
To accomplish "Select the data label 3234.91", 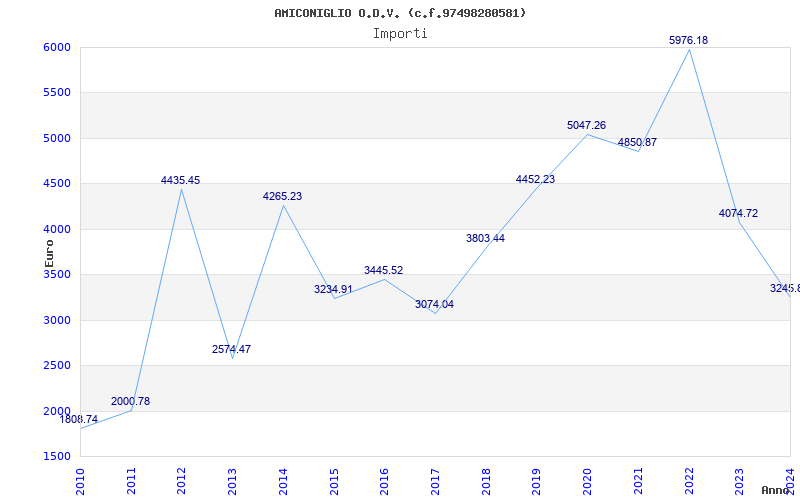I will pyautogui.click(x=333, y=290).
